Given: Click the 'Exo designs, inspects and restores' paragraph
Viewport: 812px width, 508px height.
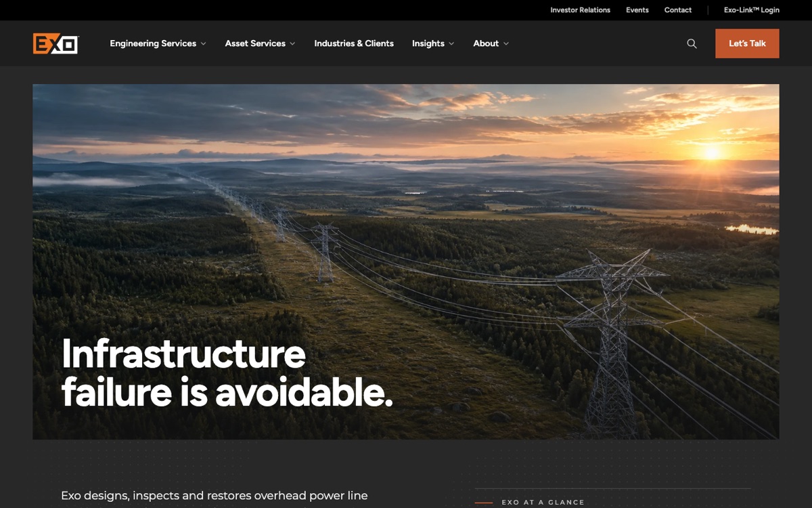Looking at the screenshot, I should click(x=214, y=496).
